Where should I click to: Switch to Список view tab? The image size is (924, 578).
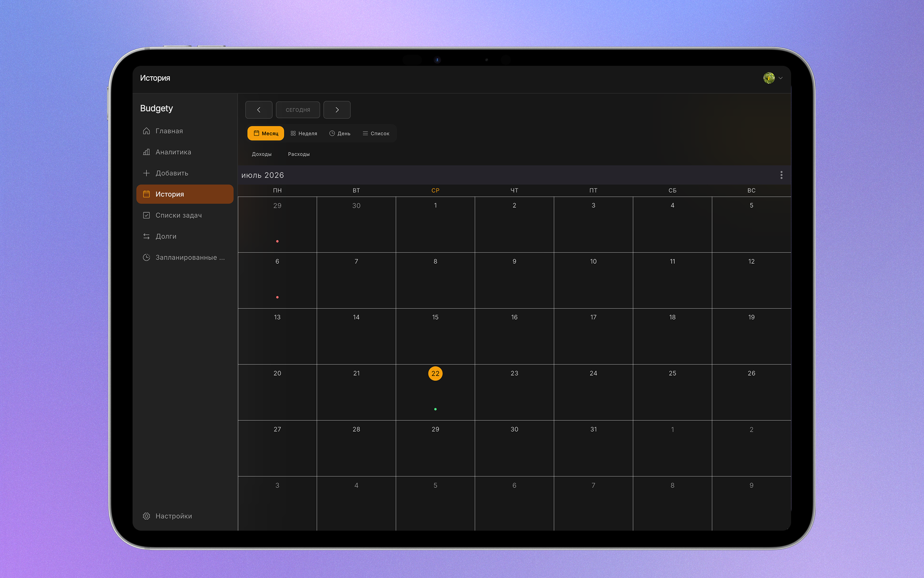[x=376, y=133]
